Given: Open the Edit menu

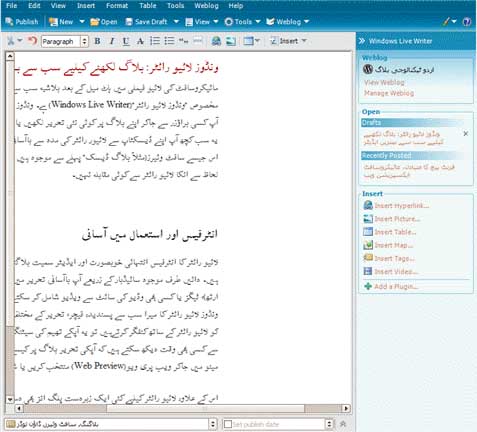Looking at the screenshot, I should [34, 6].
